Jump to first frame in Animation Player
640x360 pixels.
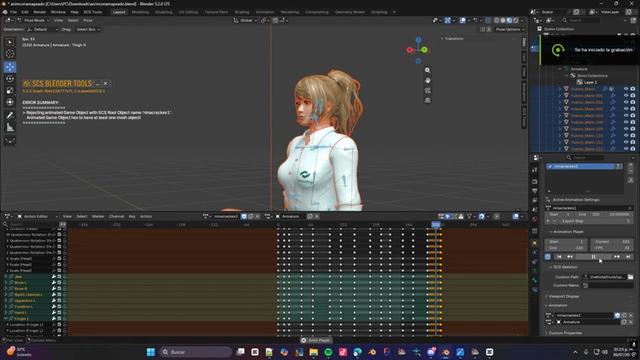[559, 256]
